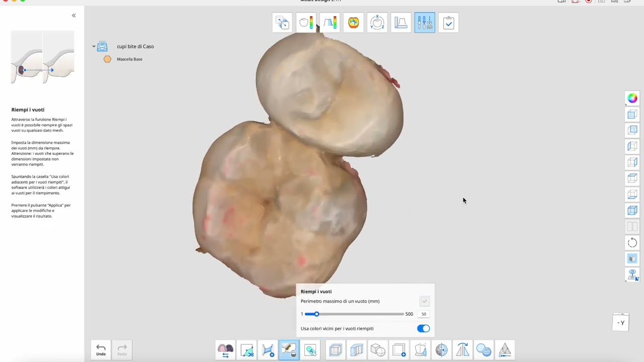The width and height of the screenshot is (644, 362).
Task: Click the apply checkmark in Riempi i vuoti
Action: [x=425, y=301]
